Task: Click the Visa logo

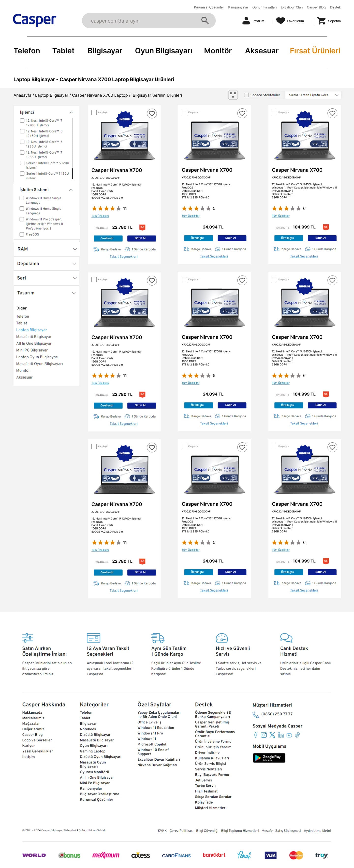Action: (270, 855)
